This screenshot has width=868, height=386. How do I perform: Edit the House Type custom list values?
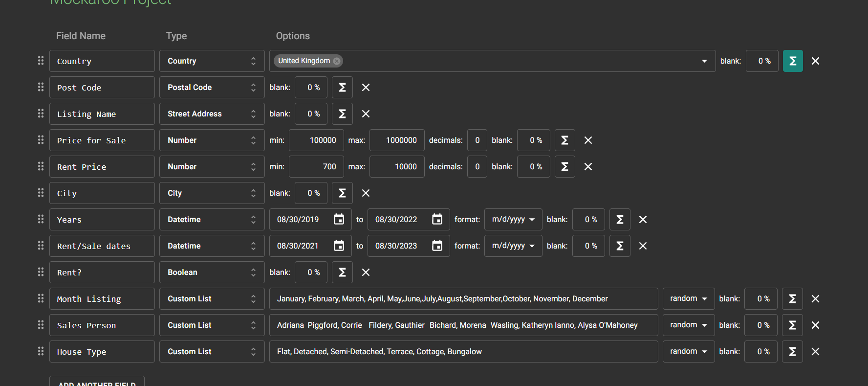(x=463, y=352)
